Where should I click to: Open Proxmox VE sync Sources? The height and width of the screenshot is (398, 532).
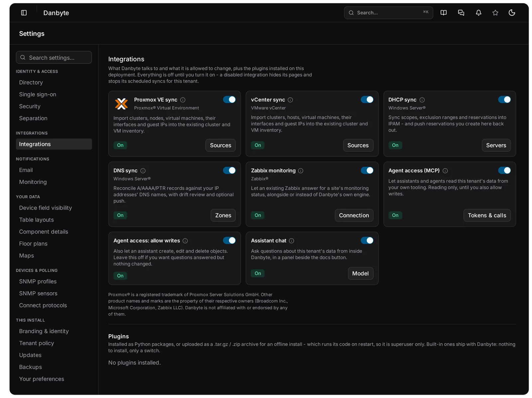220,145
